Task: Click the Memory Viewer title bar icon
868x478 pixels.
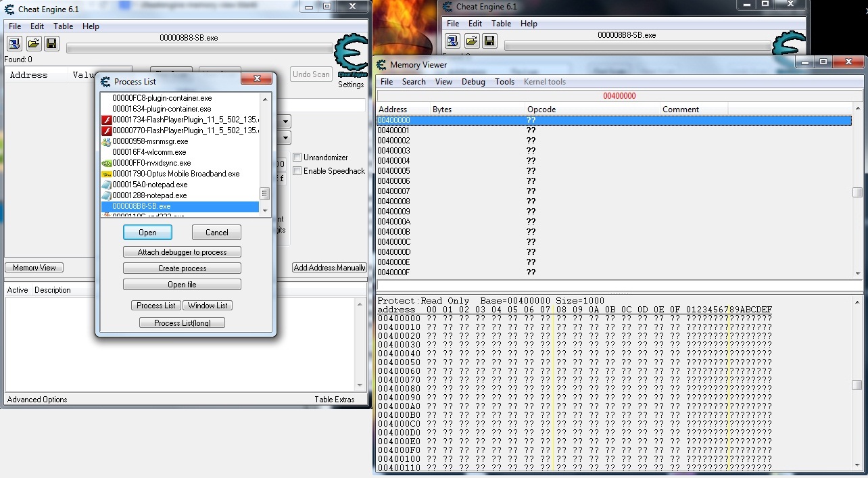Action: point(381,65)
